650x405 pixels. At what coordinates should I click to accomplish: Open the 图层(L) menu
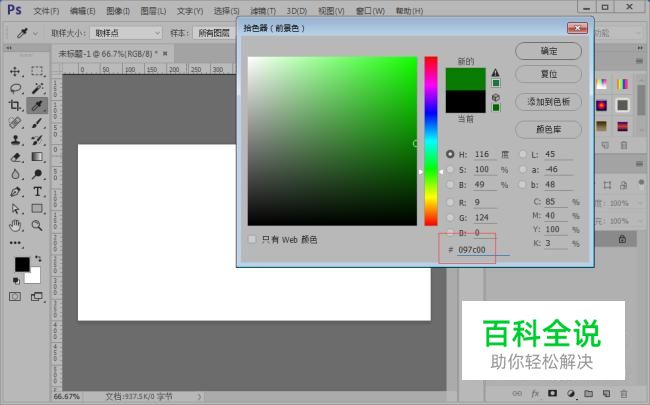pos(153,11)
